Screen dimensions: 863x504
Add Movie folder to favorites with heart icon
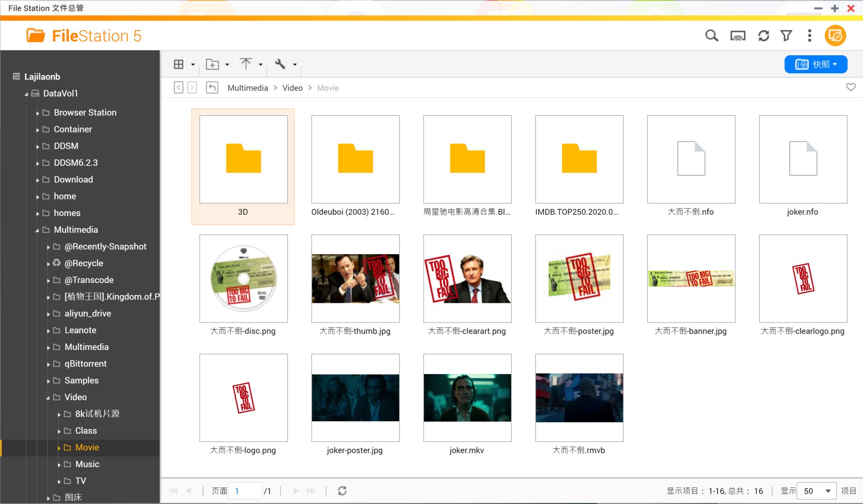[850, 87]
